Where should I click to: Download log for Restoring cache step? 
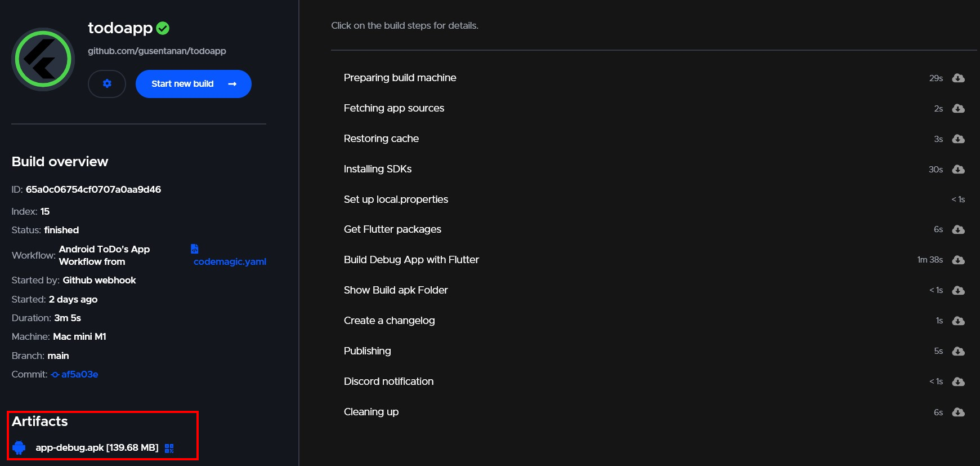click(958, 139)
